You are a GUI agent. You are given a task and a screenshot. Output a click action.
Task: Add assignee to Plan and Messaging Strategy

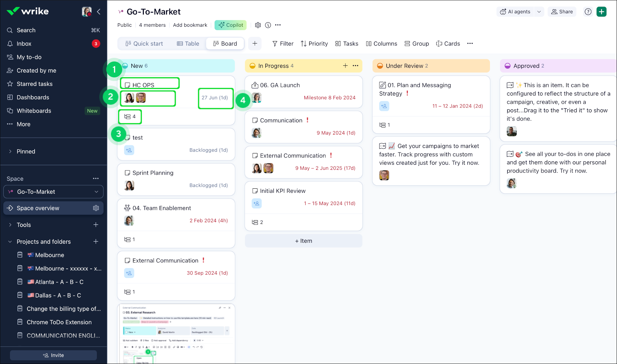pos(384,106)
